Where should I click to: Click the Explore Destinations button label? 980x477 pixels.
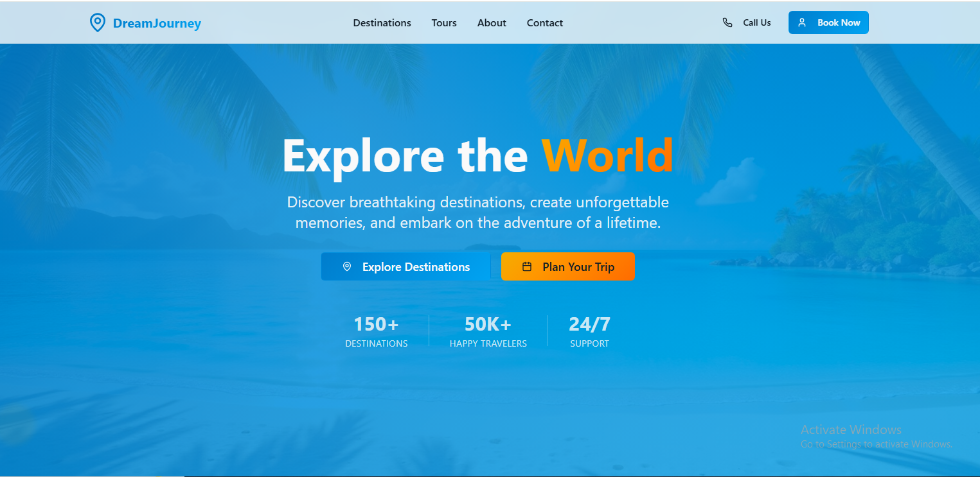tap(416, 267)
